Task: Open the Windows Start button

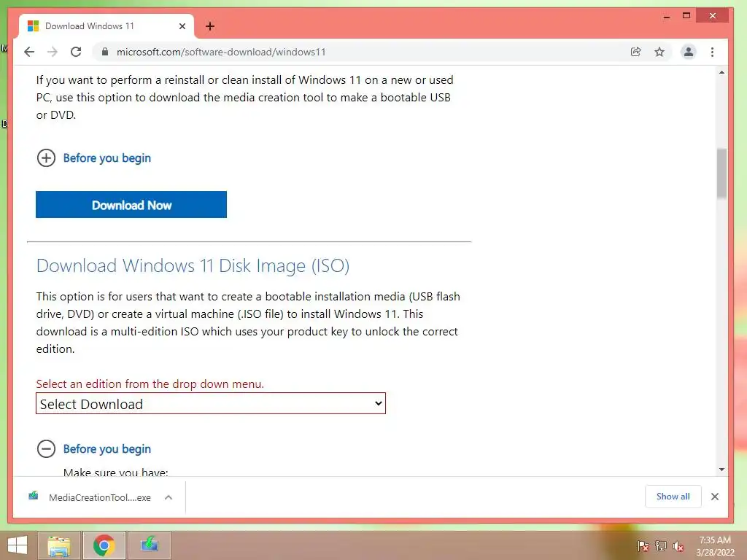Action: (18, 545)
